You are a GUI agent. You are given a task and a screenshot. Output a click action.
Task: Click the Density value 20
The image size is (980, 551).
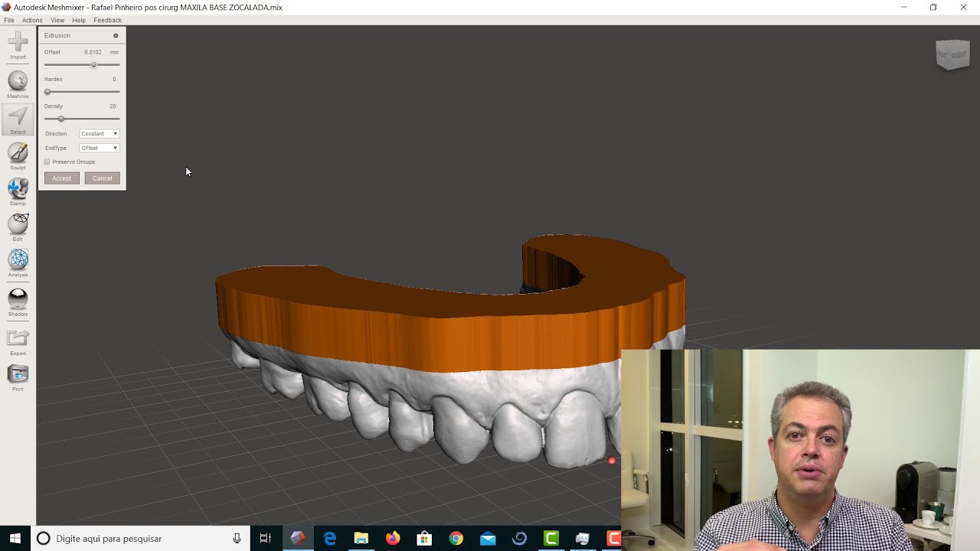coord(113,106)
